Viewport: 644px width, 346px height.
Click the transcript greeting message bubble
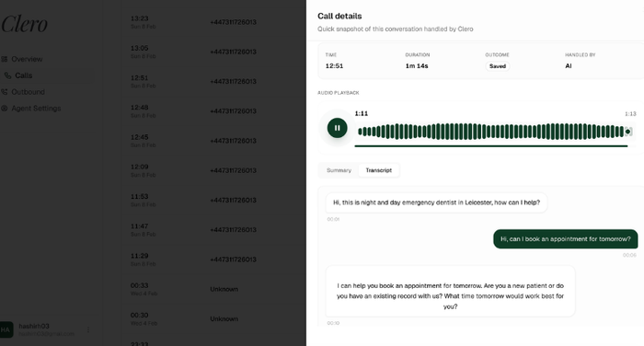pyautogui.click(x=436, y=202)
